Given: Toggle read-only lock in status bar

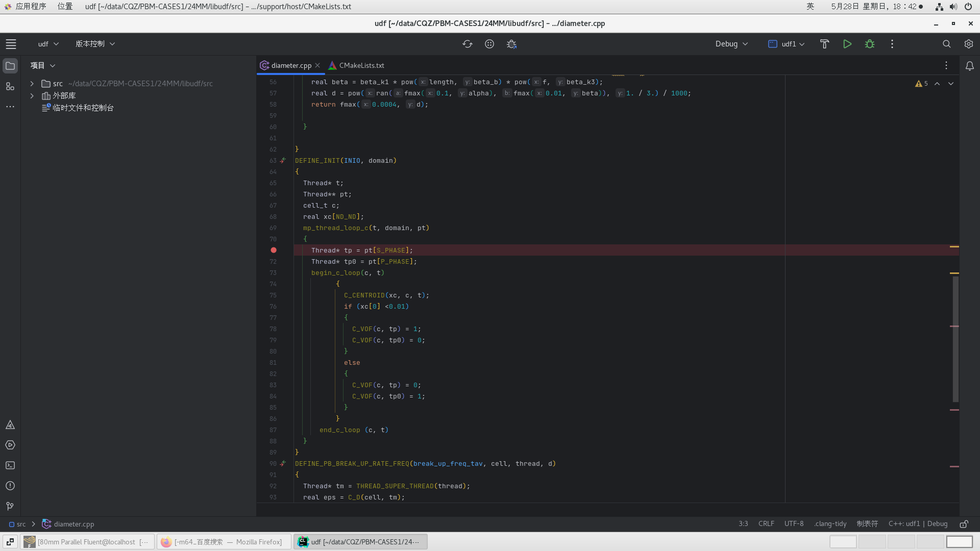Looking at the screenshot, I should (x=964, y=524).
